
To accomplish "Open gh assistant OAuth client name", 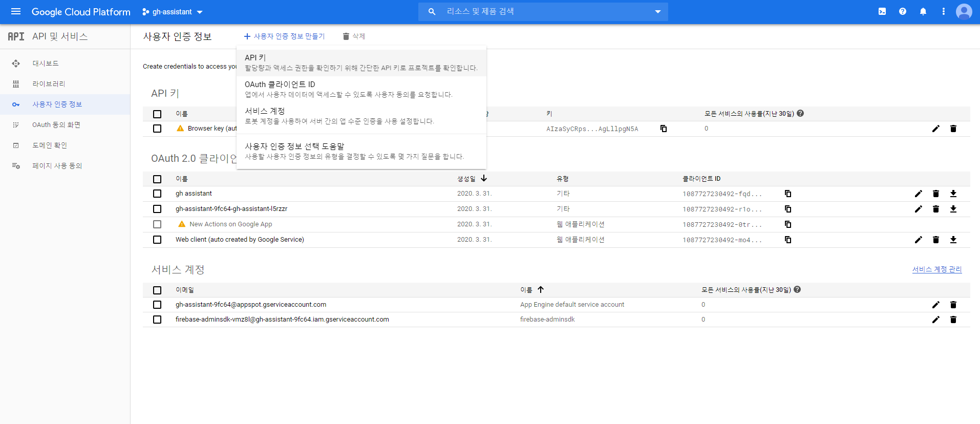I will pos(194,194).
